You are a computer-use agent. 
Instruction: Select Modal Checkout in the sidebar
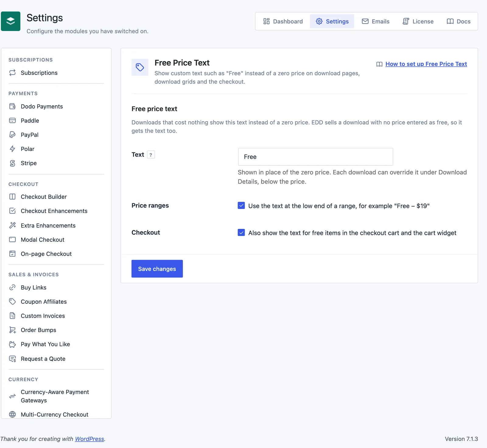click(x=56, y=240)
